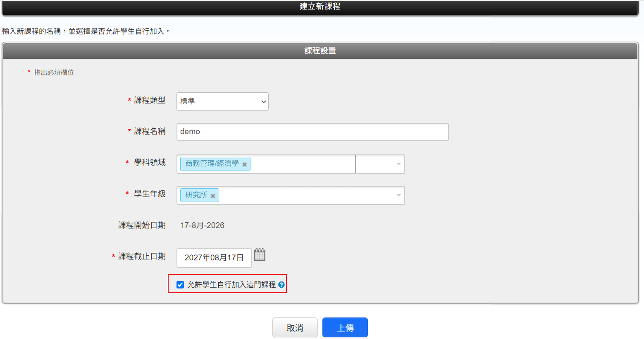Image resolution: width=644 pixels, height=339 pixels.
Task: Expand the 學生年級 dropdown arrow
Action: [399, 195]
